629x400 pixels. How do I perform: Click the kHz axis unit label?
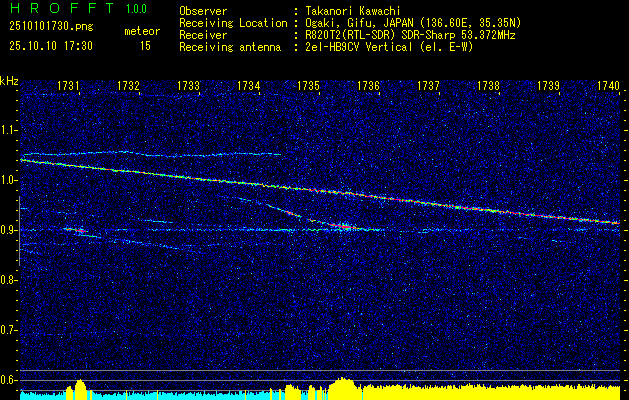[x=9, y=81]
